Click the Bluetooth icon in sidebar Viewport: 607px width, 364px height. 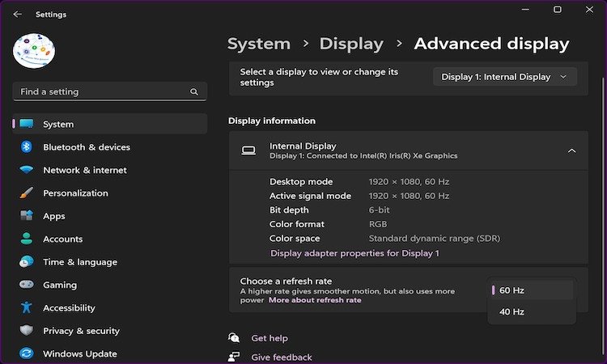click(27, 146)
